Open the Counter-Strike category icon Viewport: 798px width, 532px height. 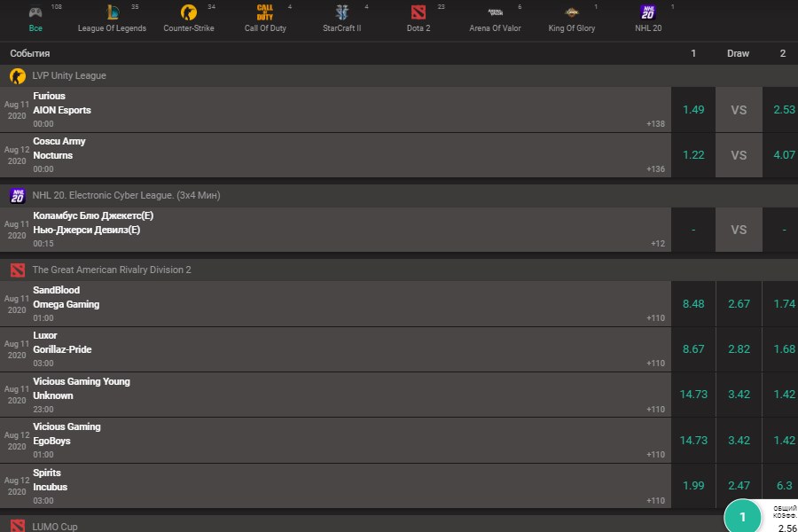coord(188,12)
